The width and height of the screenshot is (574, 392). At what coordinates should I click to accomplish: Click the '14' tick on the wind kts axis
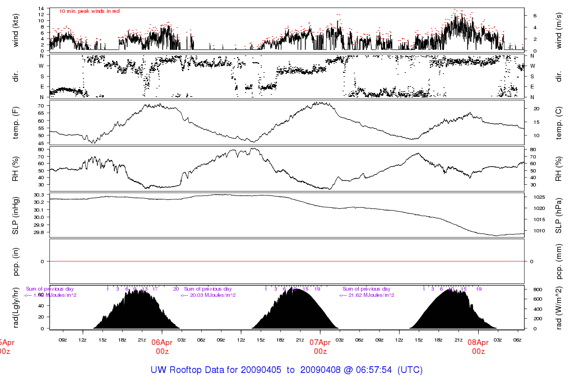(x=41, y=8)
